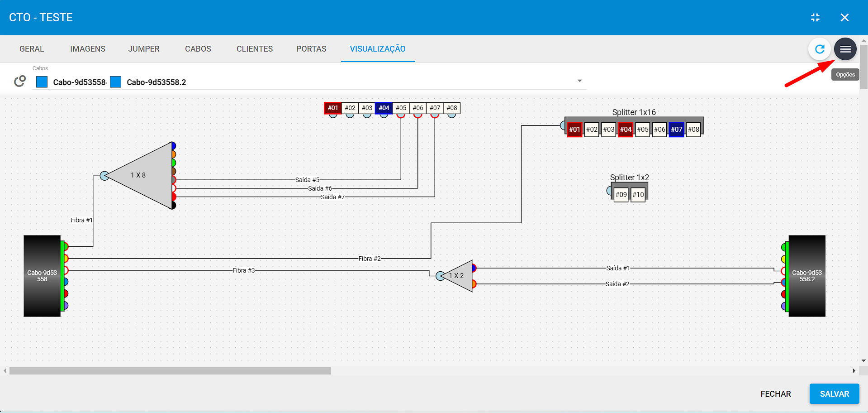This screenshot has height=413, width=868.
Task: Click yellow fiber dot on Cabo-9d53 558
Action: (66, 259)
